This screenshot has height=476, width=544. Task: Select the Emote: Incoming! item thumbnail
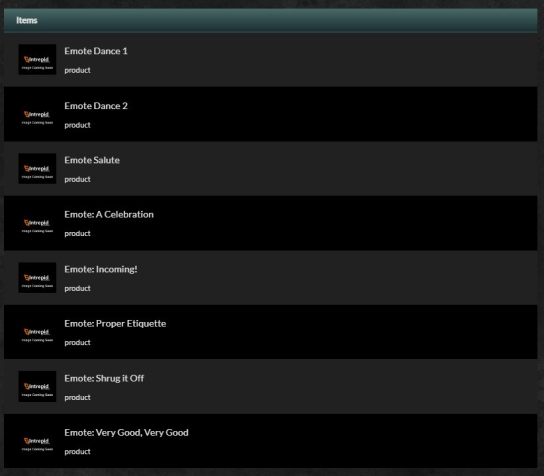pos(37,278)
